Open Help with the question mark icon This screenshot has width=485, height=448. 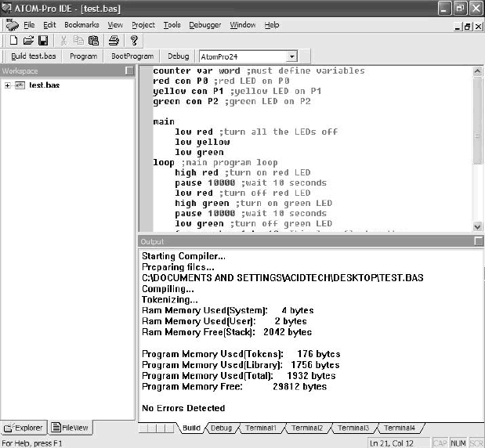134,40
